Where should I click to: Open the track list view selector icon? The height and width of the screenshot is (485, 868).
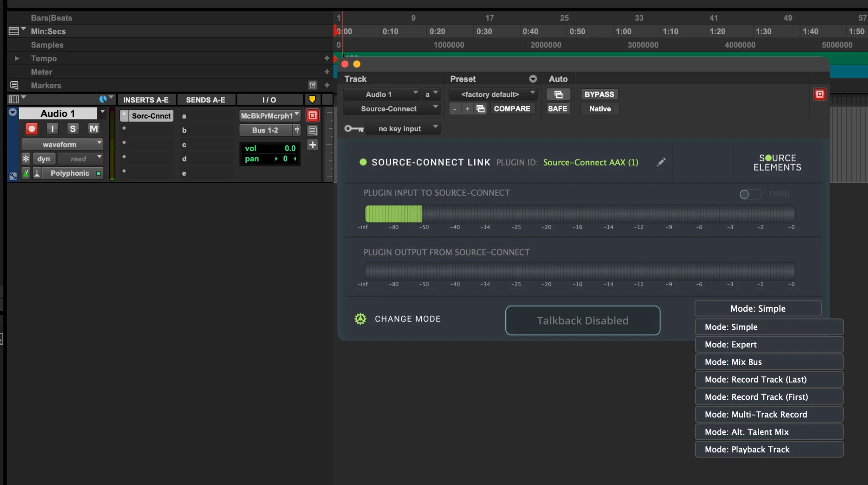pos(17,99)
